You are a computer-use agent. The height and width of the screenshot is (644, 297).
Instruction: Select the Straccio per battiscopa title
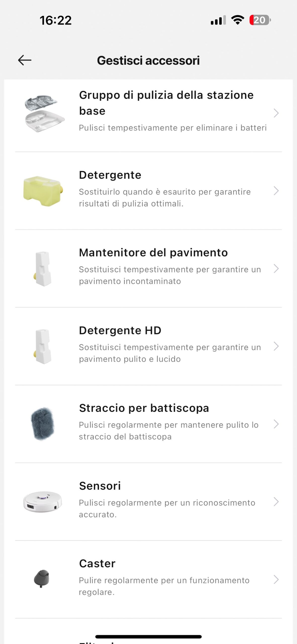coord(144,408)
